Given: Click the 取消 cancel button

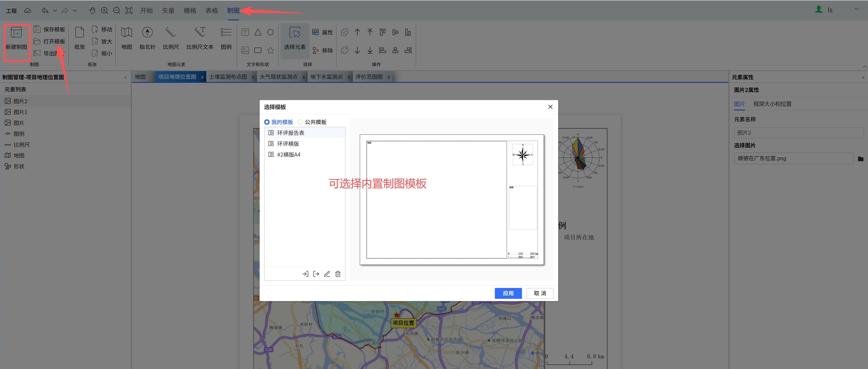Looking at the screenshot, I should [540, 293].
